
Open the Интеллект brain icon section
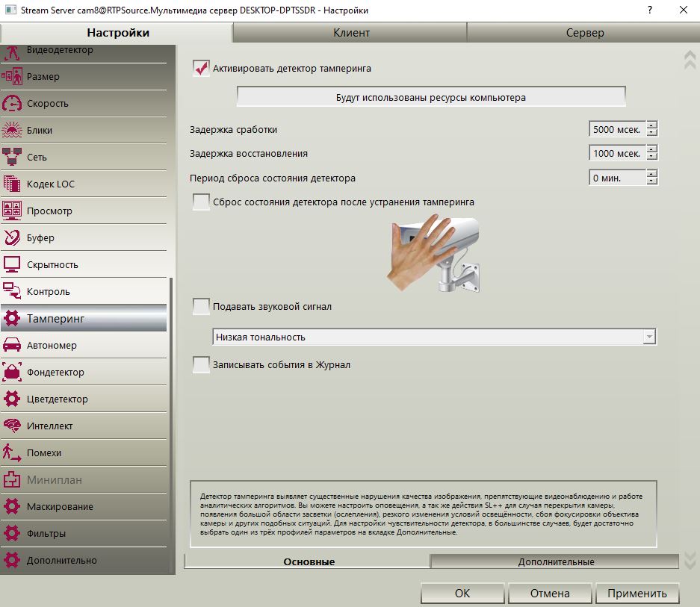(12, 426)
